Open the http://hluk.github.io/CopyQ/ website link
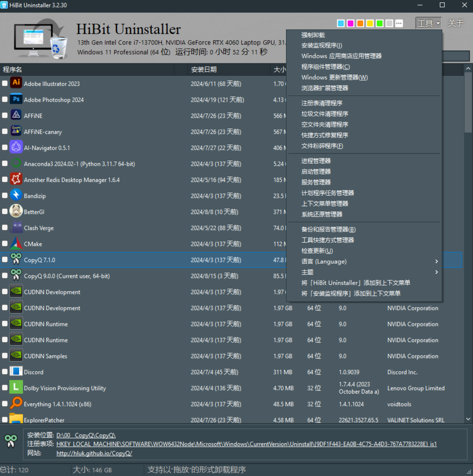Screen dimensions: 473x476 94,453
